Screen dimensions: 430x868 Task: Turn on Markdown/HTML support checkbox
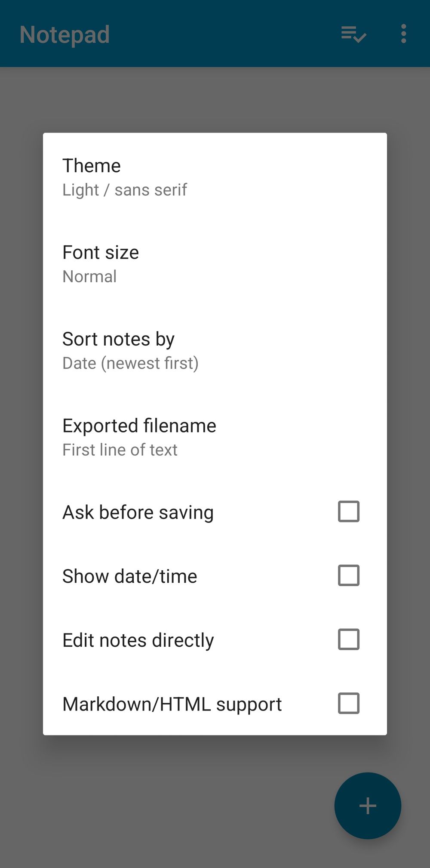pos(348,704)
